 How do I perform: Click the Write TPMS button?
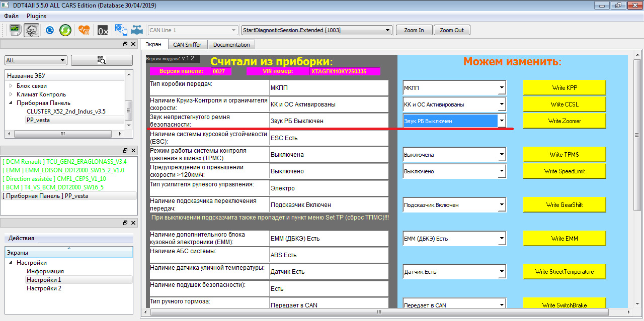click(565, 154)
